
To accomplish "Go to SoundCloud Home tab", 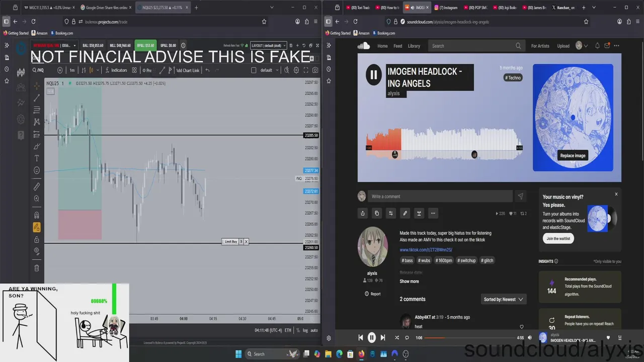I will [382, 46].
